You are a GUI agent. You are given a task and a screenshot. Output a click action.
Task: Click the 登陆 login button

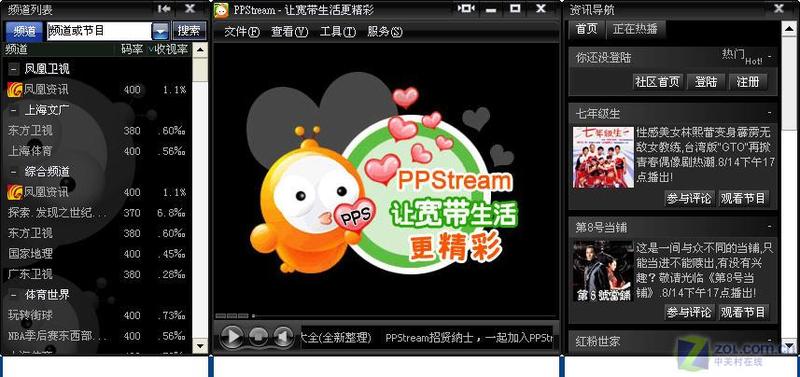point(706,82)
